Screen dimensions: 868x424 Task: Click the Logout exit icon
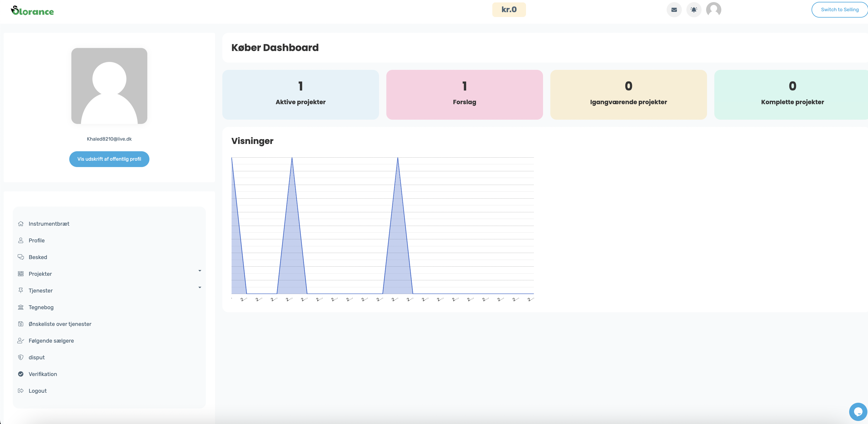tap(21, 391)
